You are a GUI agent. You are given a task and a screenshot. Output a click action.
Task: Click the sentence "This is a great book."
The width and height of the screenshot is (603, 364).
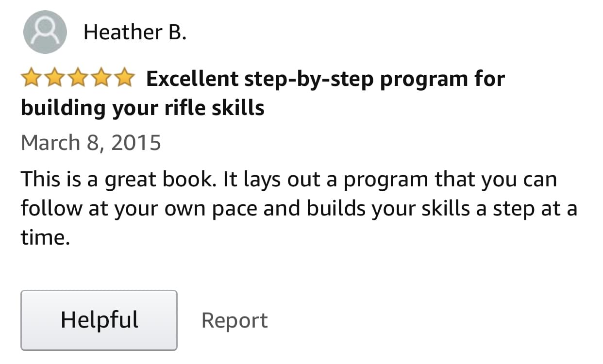(117, 180)
